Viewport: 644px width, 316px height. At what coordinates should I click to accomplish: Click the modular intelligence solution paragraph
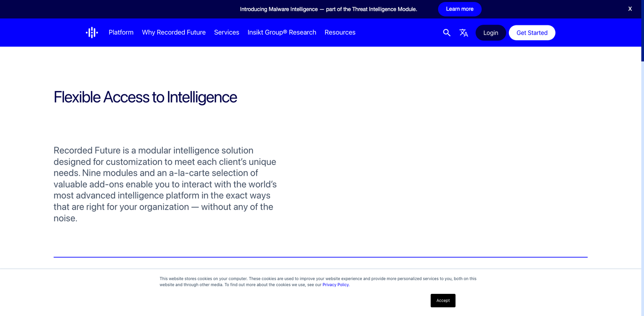point(165,184)
